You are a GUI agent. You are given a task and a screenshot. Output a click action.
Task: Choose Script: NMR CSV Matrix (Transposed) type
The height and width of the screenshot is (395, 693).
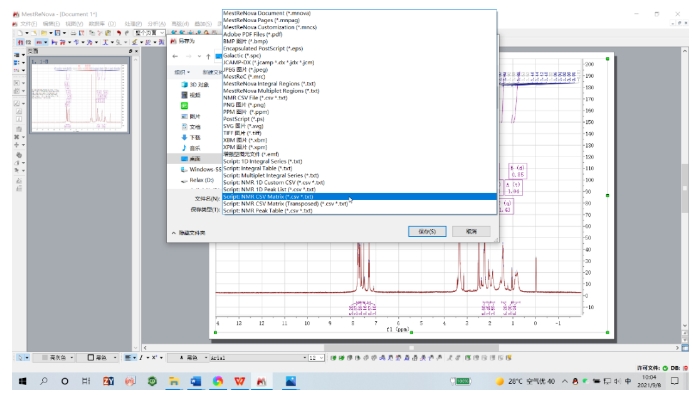(x=359, y=204)
